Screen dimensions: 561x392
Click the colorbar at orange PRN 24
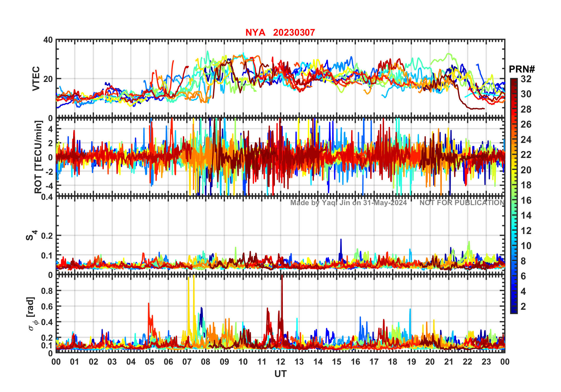tap(514, 140)
